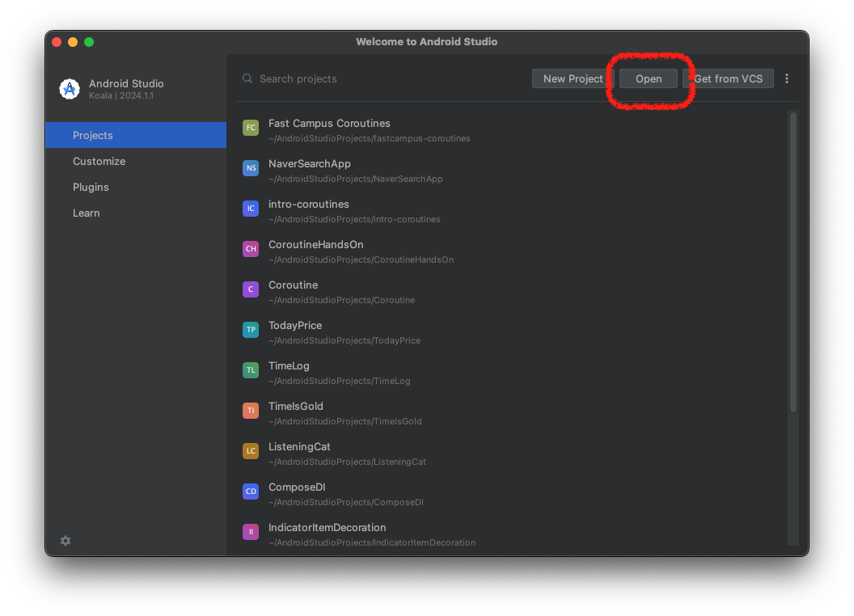Click the project list vertical scrollbar

(x=793, y=261)
